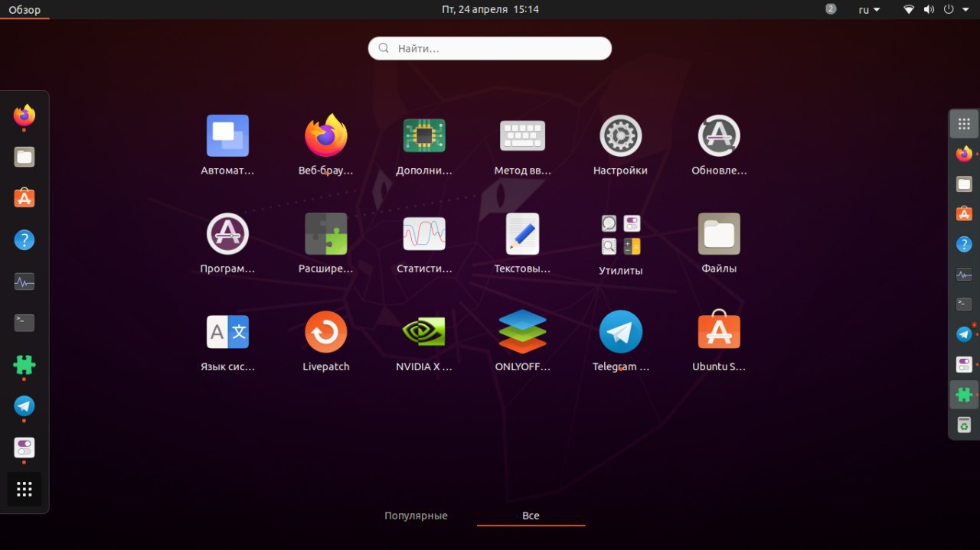Switch to Популярные tab
Image resolution: width=980 pixels, height=550 pixels.
click(x=416, y=516)
